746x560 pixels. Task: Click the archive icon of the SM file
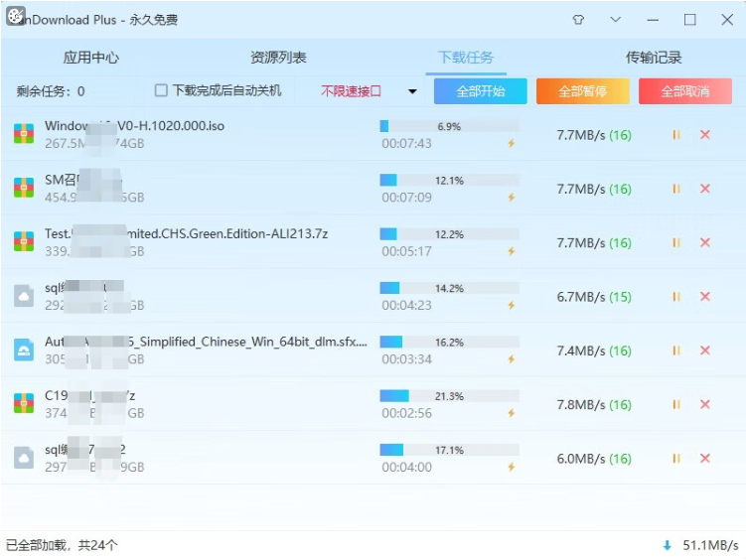point(24,188)
